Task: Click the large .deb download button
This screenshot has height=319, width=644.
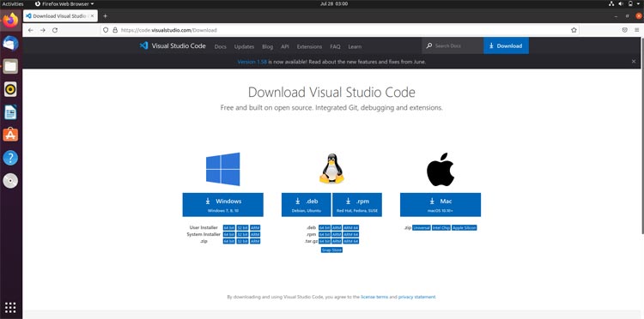Action: 307,205
